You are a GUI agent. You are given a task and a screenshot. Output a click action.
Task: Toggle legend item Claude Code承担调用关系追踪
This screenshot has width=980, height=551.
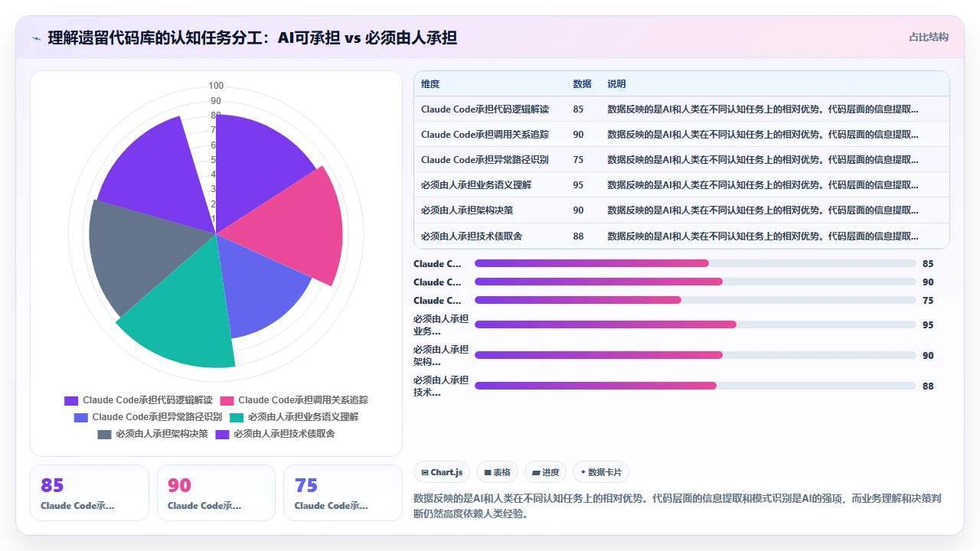[294, 400]
